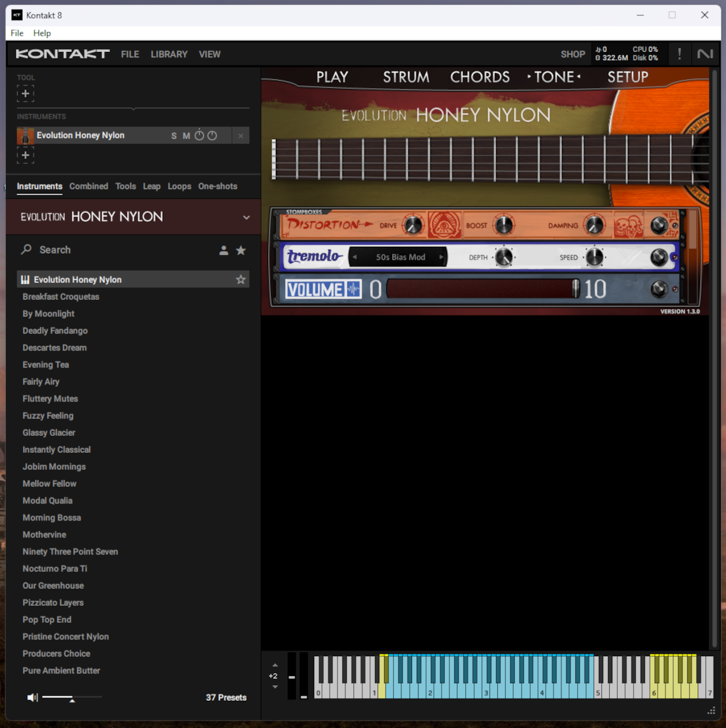This screenshot has width=726, height=728.
Task: Add a new tool slot with plus
Action: pos(25,94)
